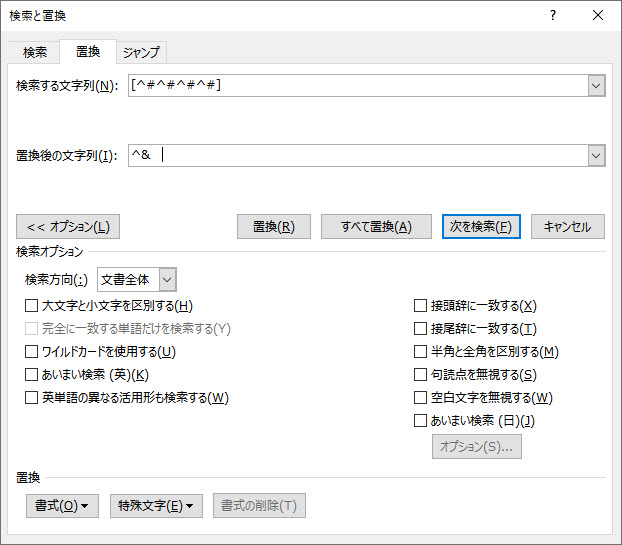622x545 pixels.
Task: Expand the 検索する文字列 history dropdown
Action: coord(597,86)
